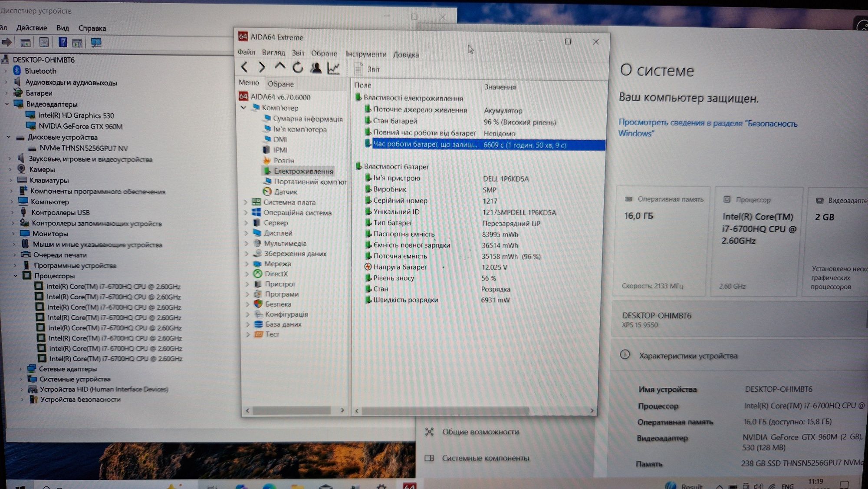Click the Device Manager scan hardware monitor icon

click(96, 43)
